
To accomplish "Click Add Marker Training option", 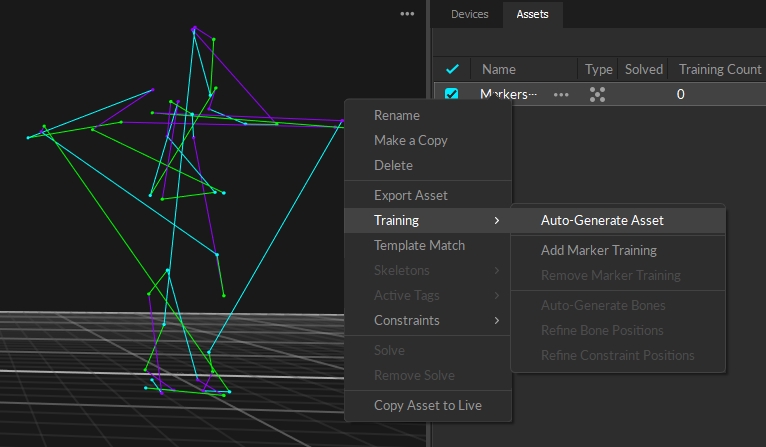I will click(598, 250).
